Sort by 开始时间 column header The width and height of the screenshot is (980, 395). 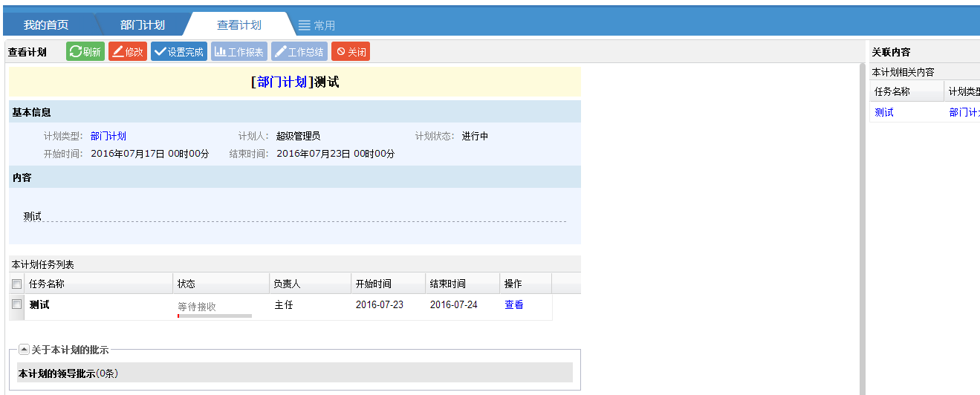(374, 284)
